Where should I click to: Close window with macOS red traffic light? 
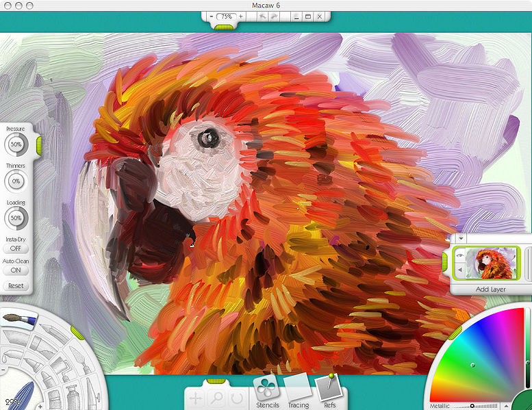[x=8, y=5]
